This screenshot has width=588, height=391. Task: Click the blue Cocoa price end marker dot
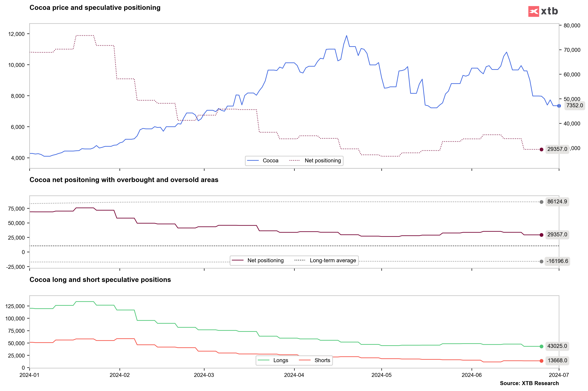559,106
